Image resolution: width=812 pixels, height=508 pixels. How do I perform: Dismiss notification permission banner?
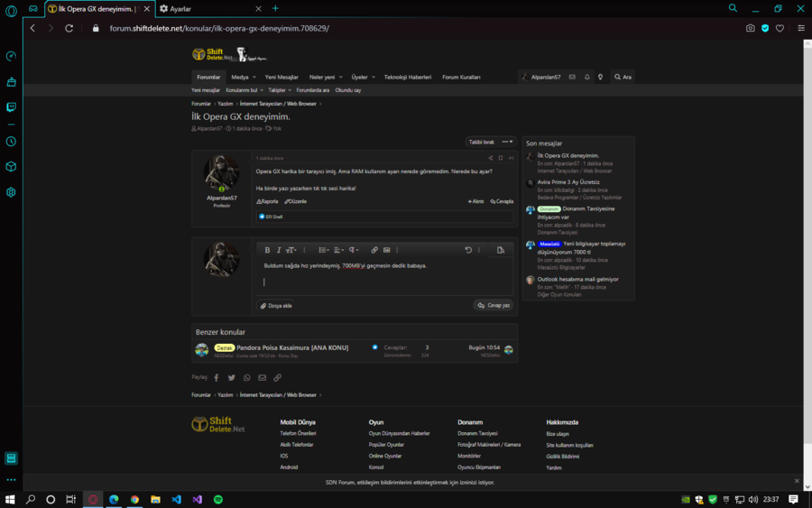click(x=797, y=481)
